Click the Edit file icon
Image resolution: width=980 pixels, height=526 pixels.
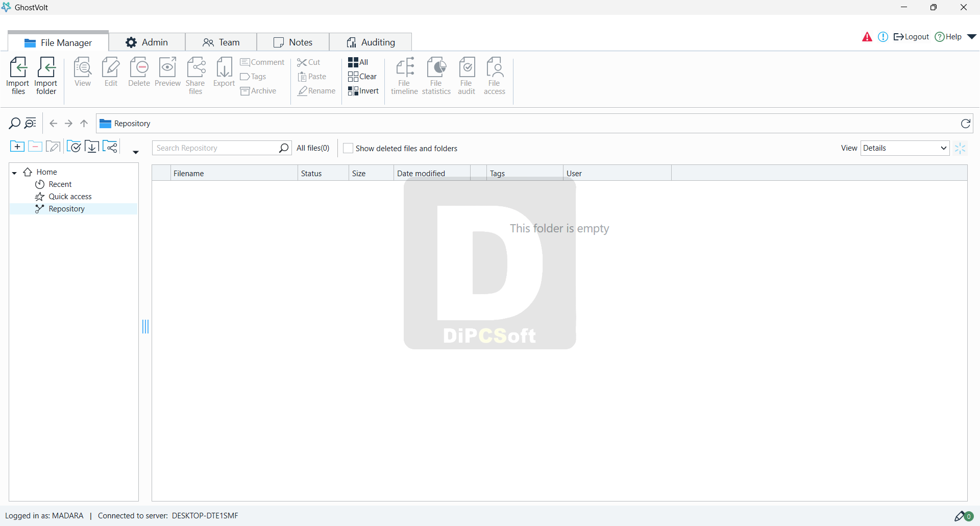tap(111, 72)
